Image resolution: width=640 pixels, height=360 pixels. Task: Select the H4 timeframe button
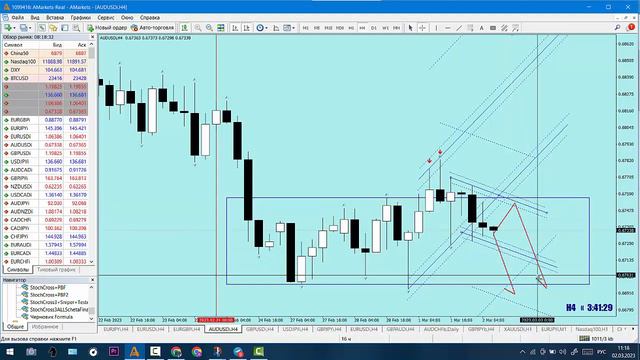pos(362,28)
